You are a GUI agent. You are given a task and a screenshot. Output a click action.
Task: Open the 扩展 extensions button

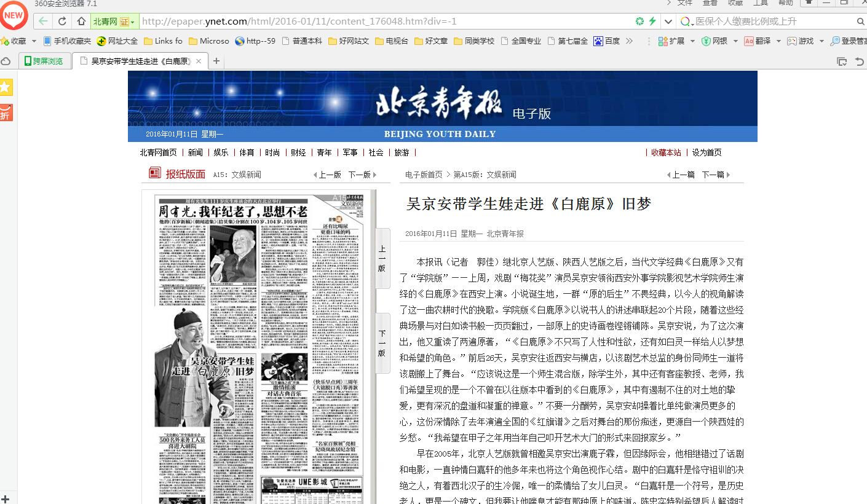[x=671, y=41]
